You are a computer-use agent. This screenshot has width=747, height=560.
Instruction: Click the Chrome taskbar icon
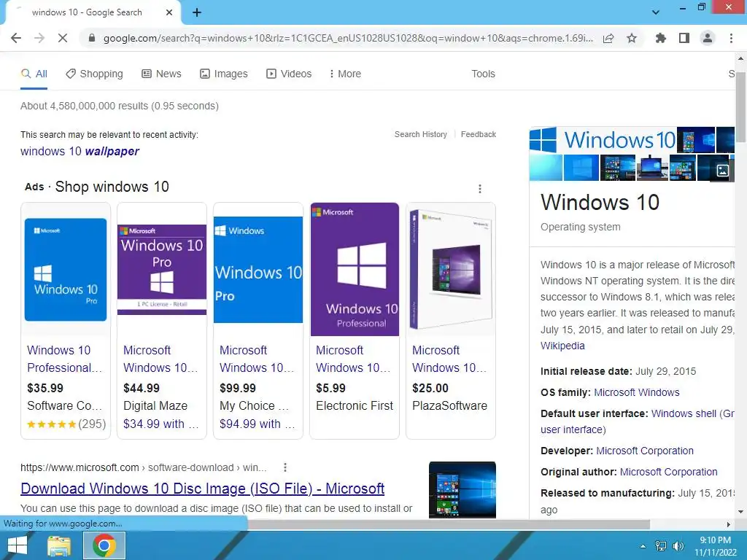coord(104,545)
